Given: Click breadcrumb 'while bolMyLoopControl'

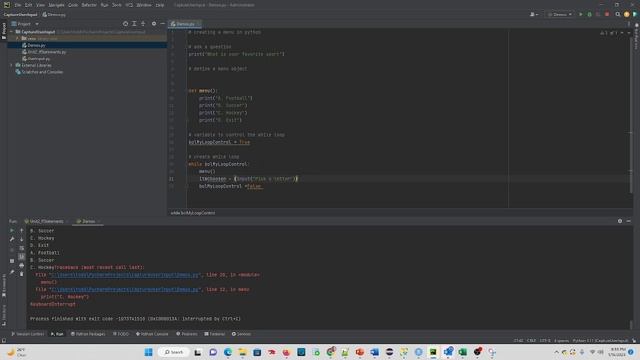Looking at the screenshot, I should point(193,213).
